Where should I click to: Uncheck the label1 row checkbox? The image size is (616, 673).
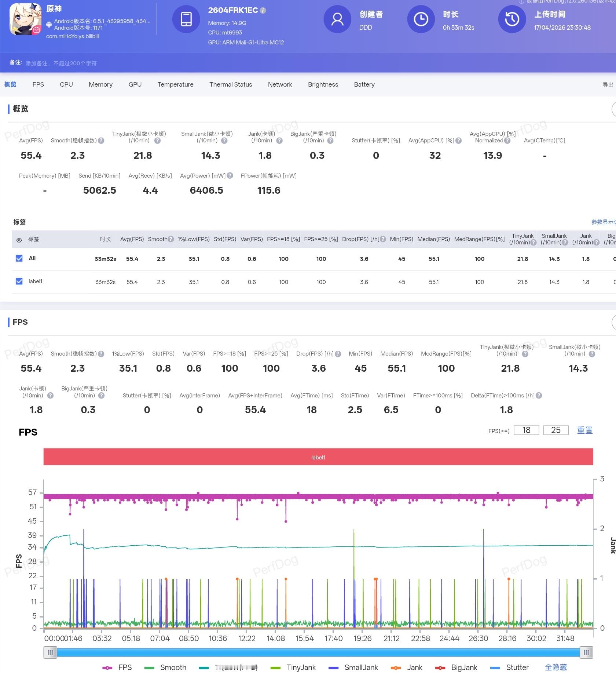[x=19, y=281]
